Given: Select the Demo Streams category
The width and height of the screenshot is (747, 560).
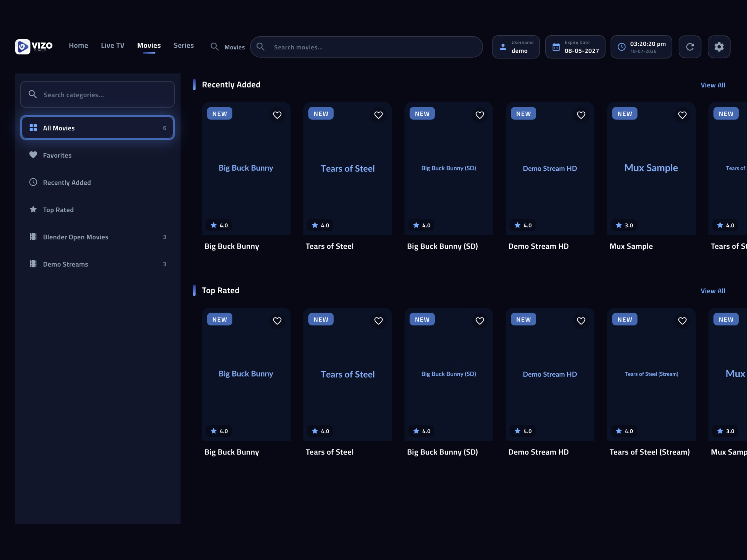Looking at the screenshot, I should tap(98, 264).
